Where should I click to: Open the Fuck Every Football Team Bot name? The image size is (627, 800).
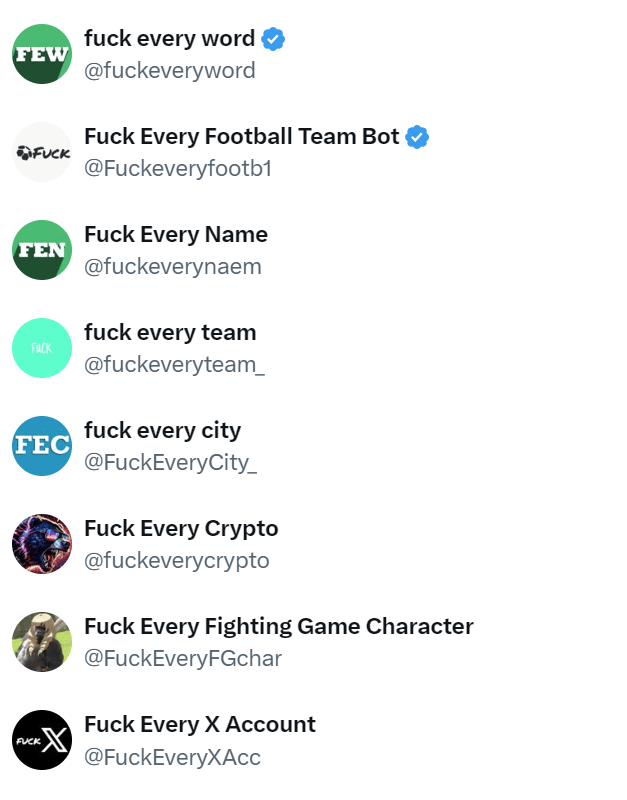(x=241, y=137)
